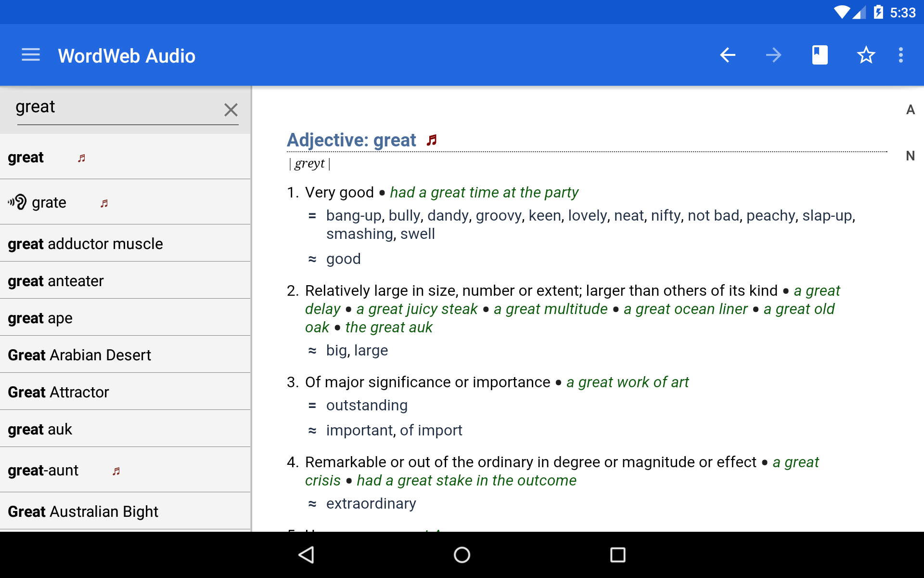The height and width of the screenshot is (578, 924).
Task: Jump to Noun section with N
Action: pos(911,156)
